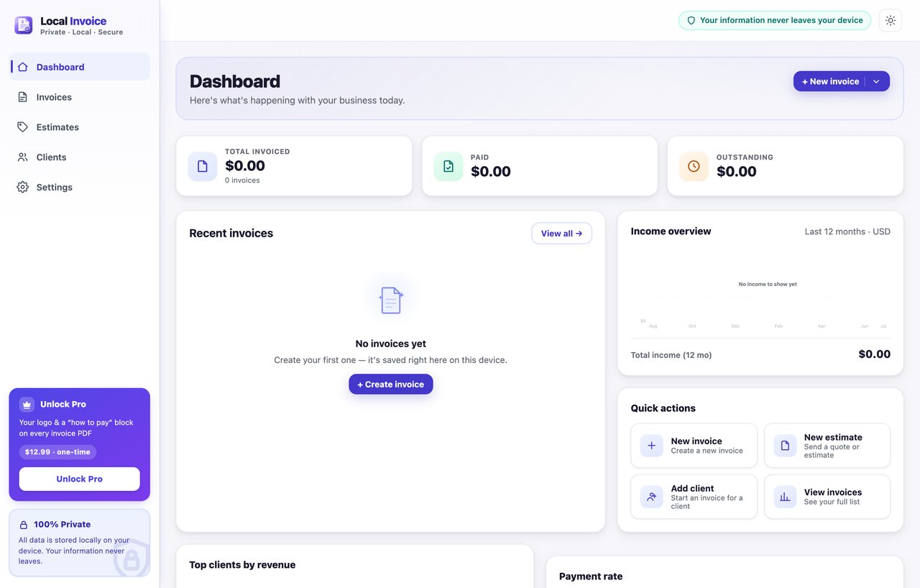Viewport: 920px width, 588px height.
Task: Click the padlock icon beside 100% Private
Action: tap(24, 525)
